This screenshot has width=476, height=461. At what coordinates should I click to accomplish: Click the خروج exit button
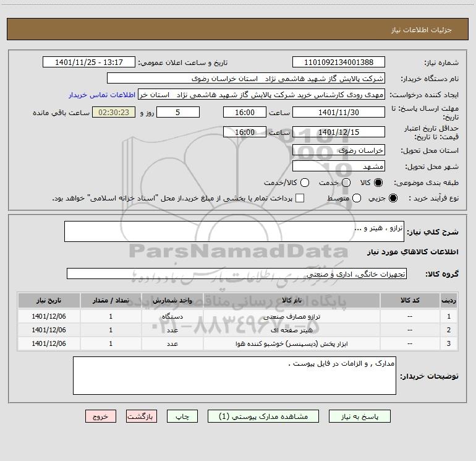tap(101, 416)
